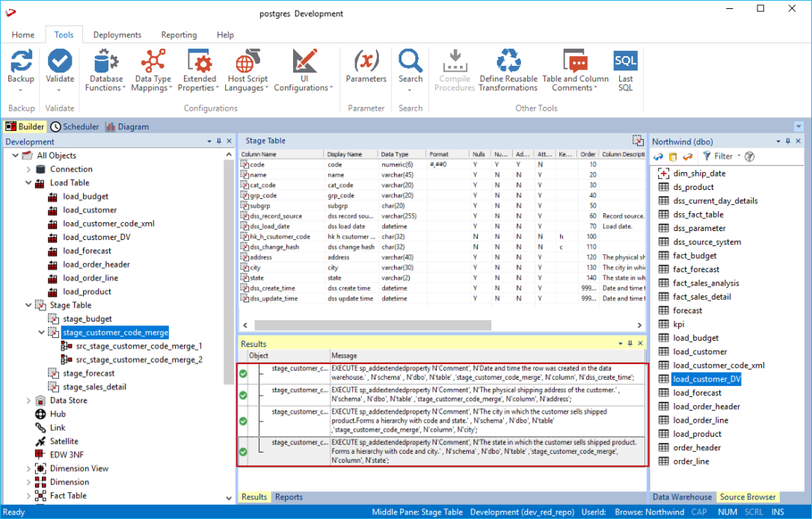Select the Data Warehouse bottom tab
Image resolution: width=812 pixels, height=519 pixels.
click(x=682, y=497)
